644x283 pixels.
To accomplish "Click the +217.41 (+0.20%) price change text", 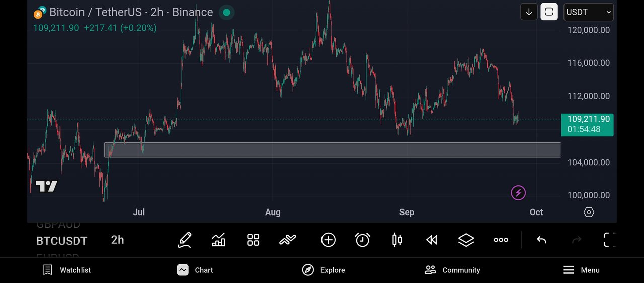I will point(120,28).
